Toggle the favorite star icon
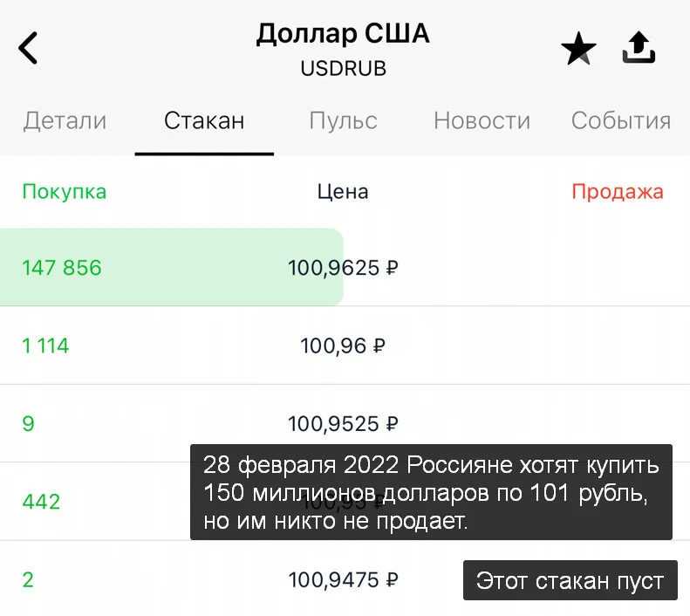 [578, 48]
